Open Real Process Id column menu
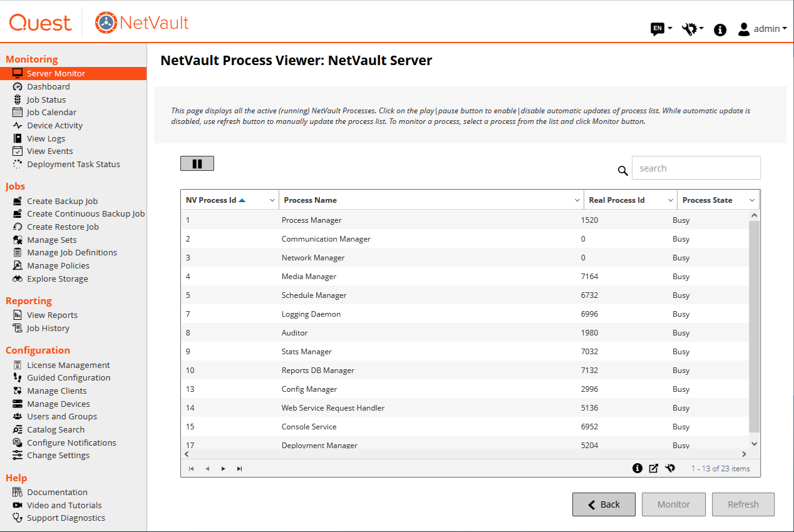Viewport: 794px width, 532px height. [x=671, y=200]
